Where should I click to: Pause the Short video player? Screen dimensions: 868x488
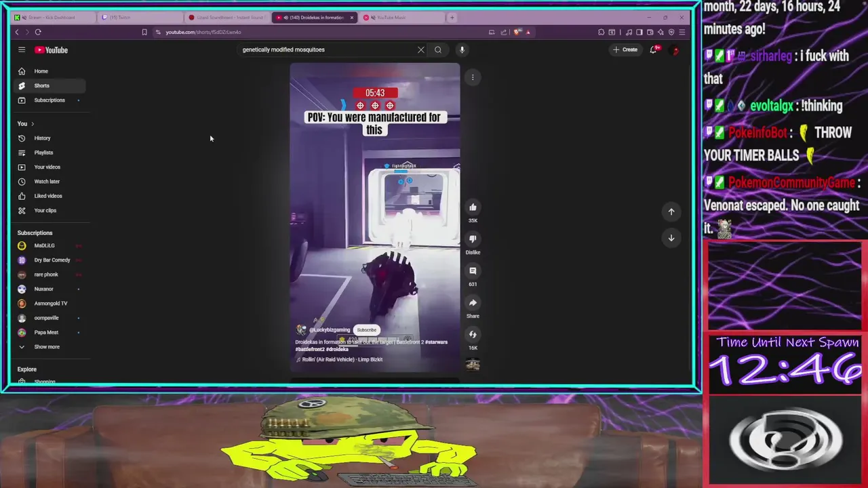point(374,218)
